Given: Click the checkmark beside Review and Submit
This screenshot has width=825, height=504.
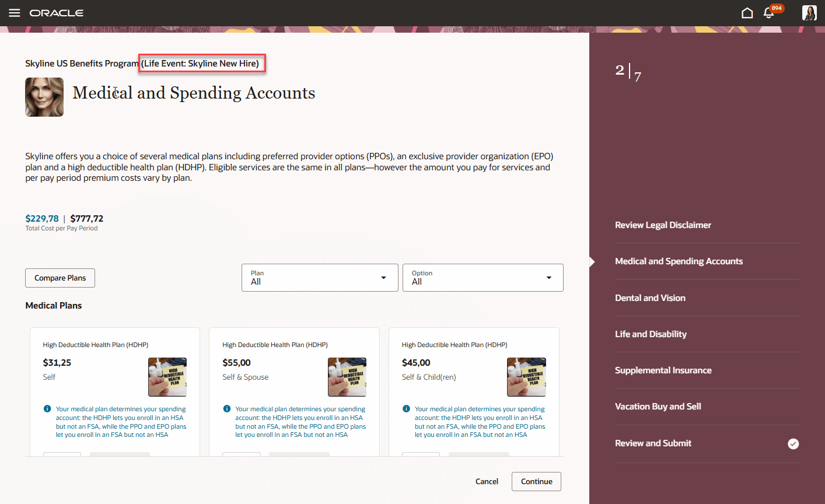Looking at the screenshot, I should [x=793, y=443].
